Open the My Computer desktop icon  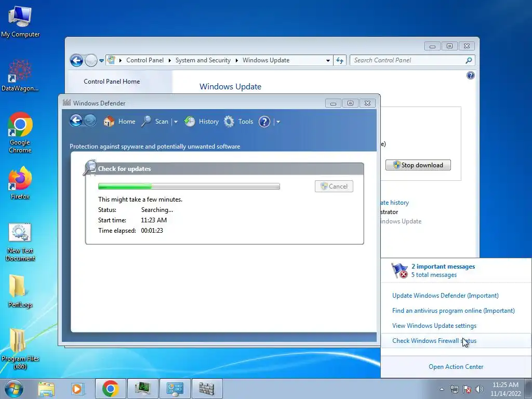pyautogui.click(x=20, y=22)
